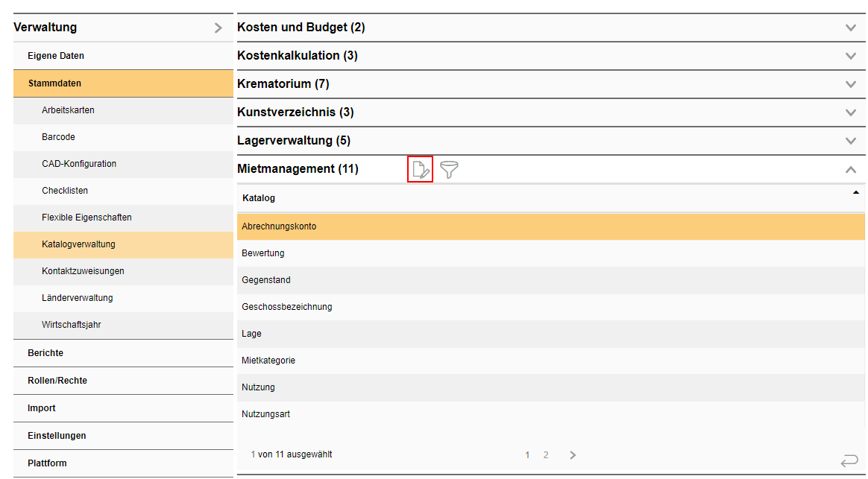Image resolution: width=868 pixels, height=479 pixels.
Task: Select Rollen/Rechte in the sidebar
Action: point(57,381)
